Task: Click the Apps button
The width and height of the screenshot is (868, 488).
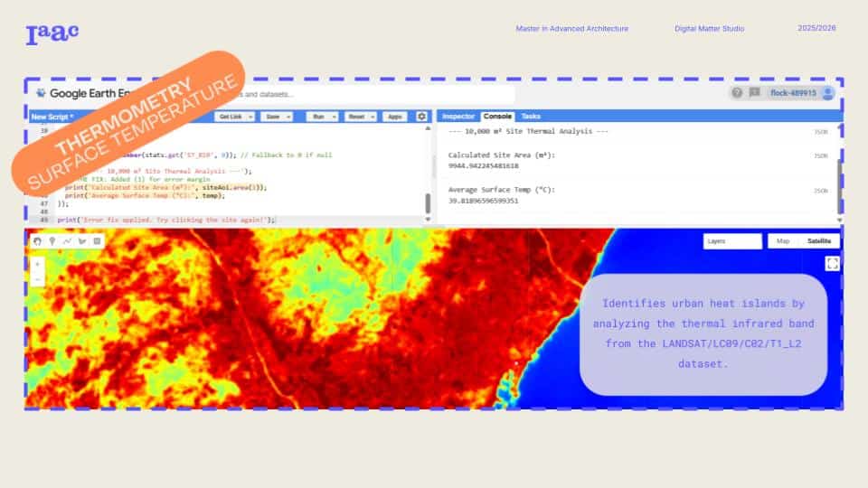Action: [x=394, y=117]
